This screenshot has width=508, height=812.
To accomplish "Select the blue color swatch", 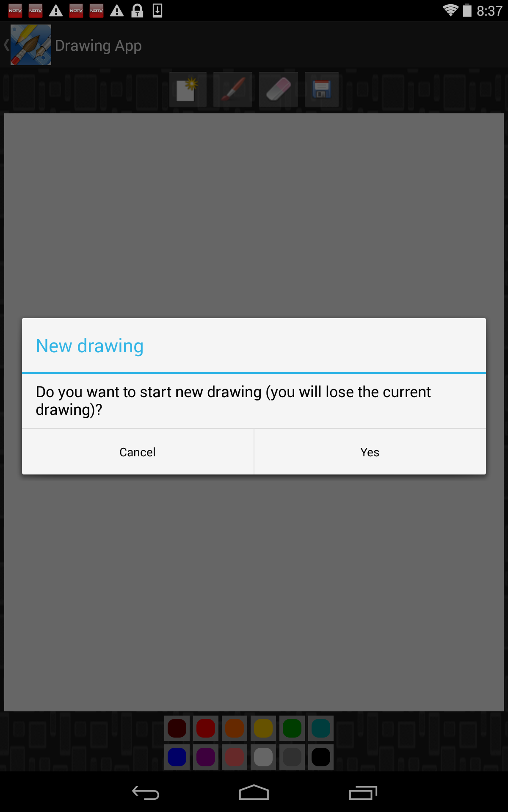I will click(x=177, y=757).
